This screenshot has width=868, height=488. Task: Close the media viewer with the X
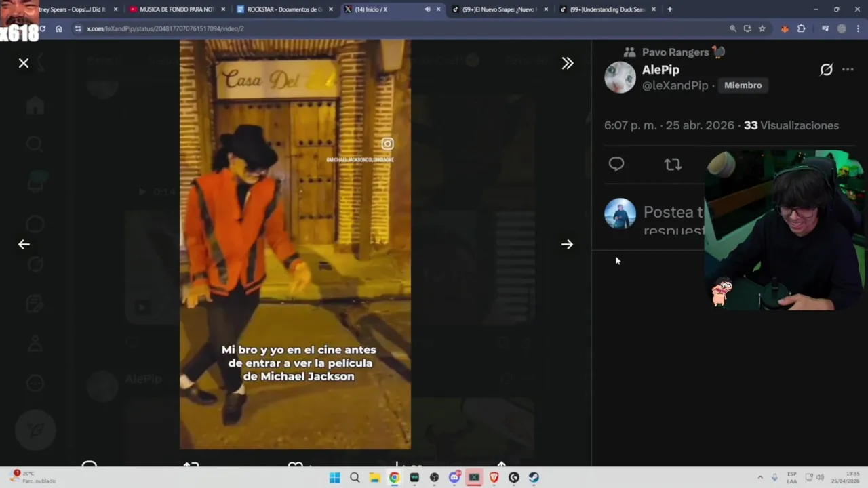(24, 63)
